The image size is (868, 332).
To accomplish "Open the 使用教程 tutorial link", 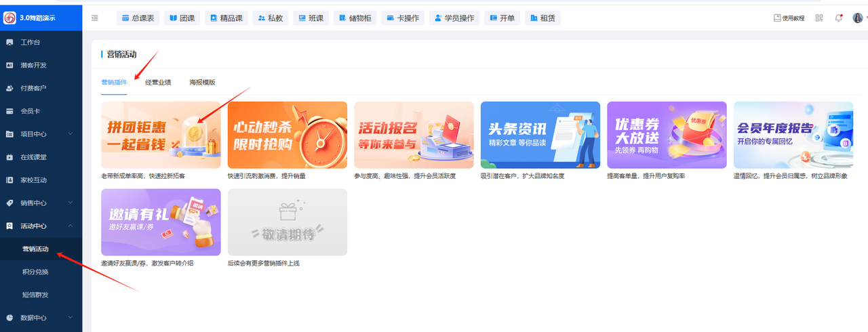I will point(789,18).
